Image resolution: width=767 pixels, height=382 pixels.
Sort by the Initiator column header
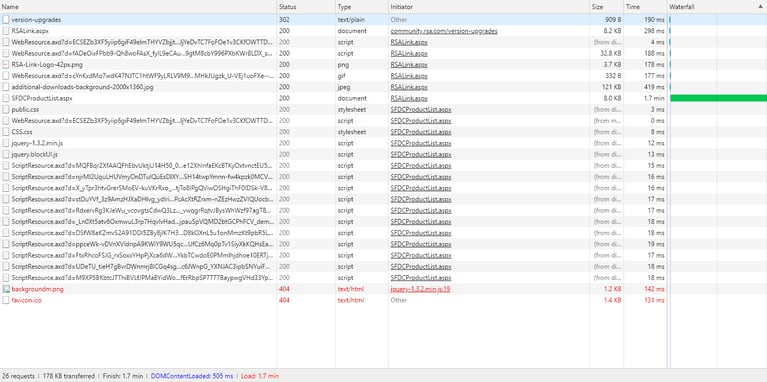point(489,7)
